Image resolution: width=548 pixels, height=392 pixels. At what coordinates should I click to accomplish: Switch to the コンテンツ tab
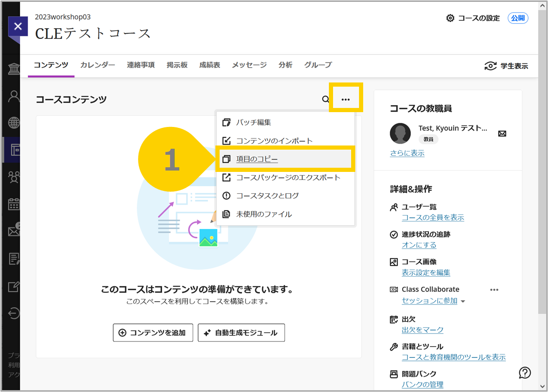click(x=51, y=65)
